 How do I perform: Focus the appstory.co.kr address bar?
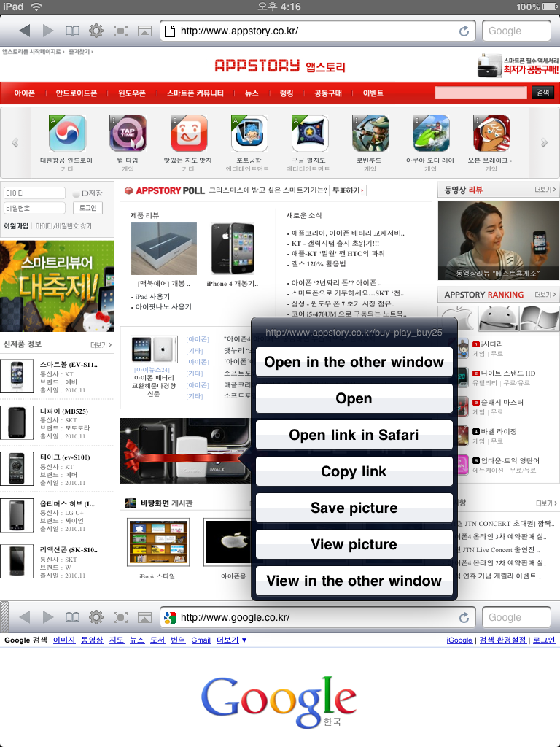(318, 31)
